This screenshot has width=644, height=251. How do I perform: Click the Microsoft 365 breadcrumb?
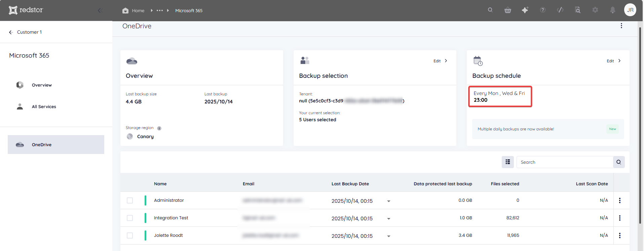coord(189,10)
